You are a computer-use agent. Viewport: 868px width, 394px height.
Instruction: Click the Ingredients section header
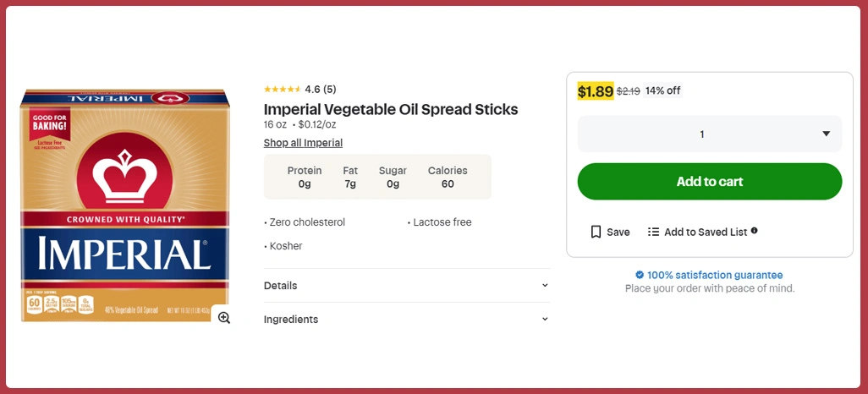tap(291, 320)
